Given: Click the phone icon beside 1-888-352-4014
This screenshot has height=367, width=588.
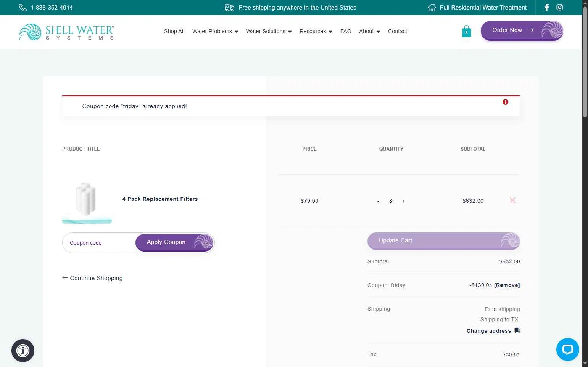Looking at the screenshot, I should click(x=23, y=8).
